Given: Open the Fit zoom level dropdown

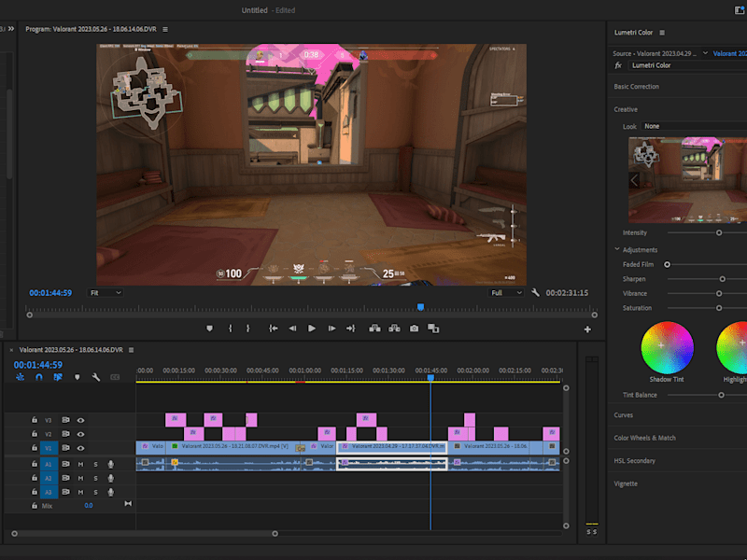Looking at the screenshot, I should click(x=106, y=293).
